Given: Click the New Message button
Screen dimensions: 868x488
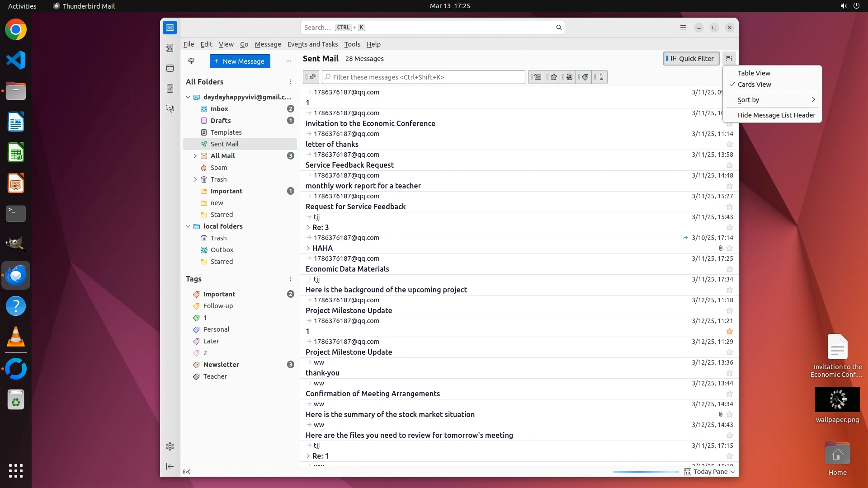Looking at the screenshot, I should (240, 61).
